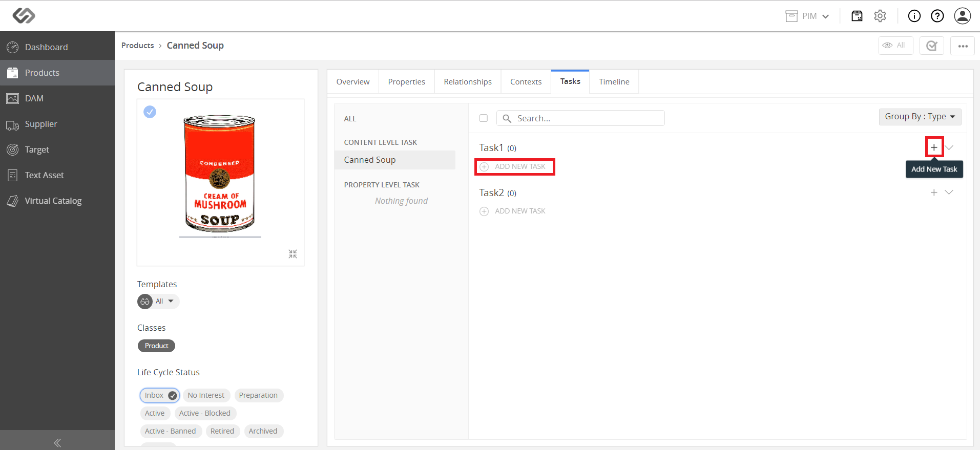Switch to the Timeline tab
The width and height of the screenshot is (980, 450).
click(x=614, y=82)
